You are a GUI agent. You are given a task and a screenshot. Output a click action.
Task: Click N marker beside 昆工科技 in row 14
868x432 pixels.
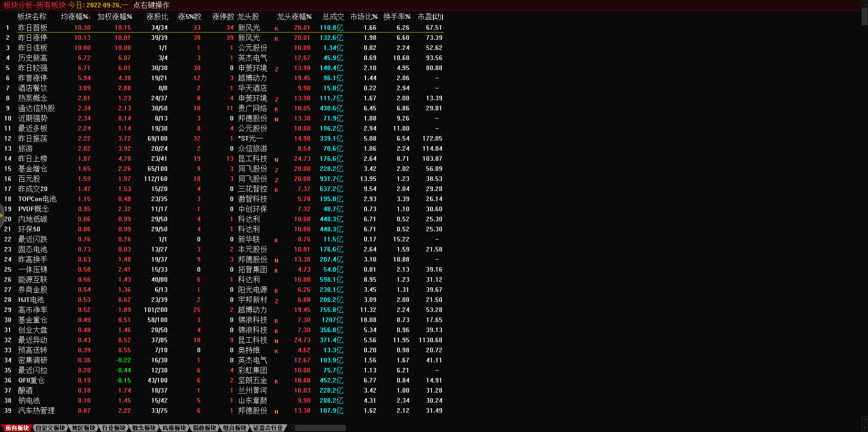tap(276, 159)
